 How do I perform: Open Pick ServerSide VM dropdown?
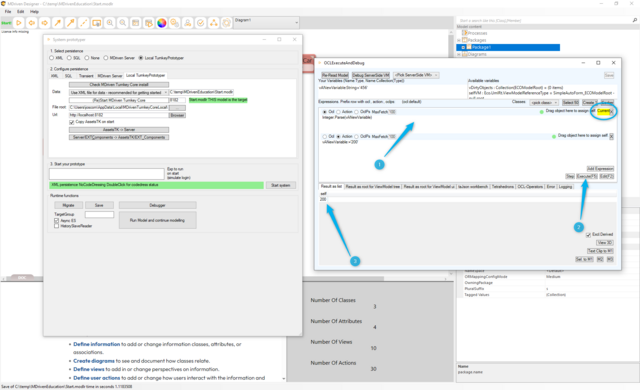pyautogui.click(x=416, y=75)
